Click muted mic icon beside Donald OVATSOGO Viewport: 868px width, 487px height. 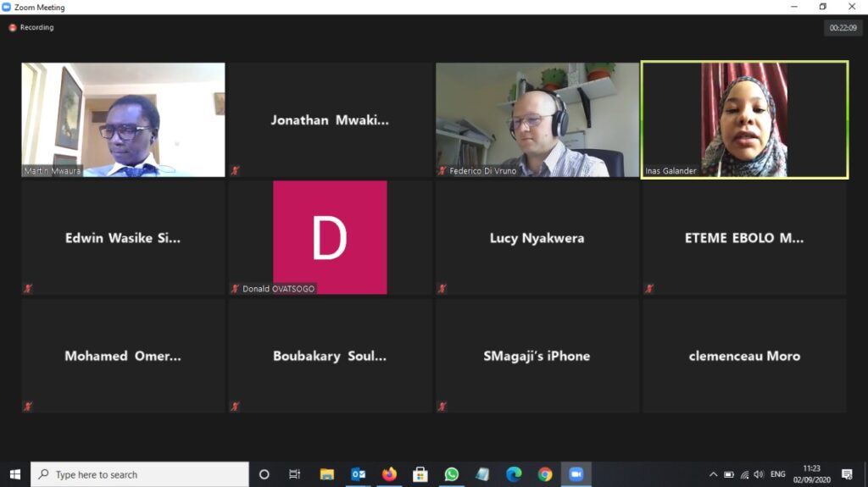pos(236,288)
